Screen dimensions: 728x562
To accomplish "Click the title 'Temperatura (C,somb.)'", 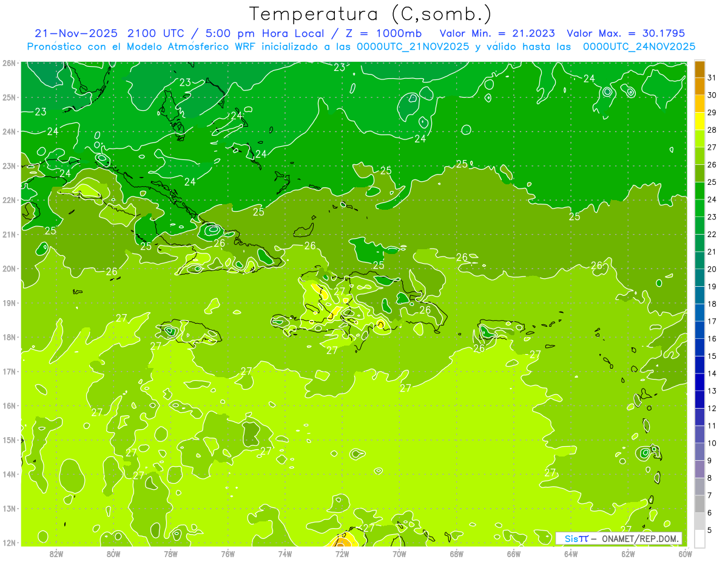I will coord(370,14).
